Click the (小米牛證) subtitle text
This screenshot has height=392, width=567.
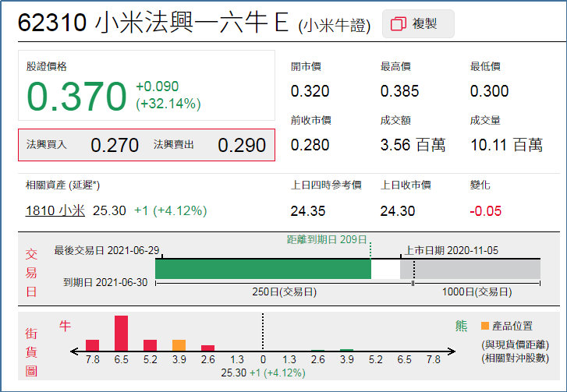[x=335, y=26]
